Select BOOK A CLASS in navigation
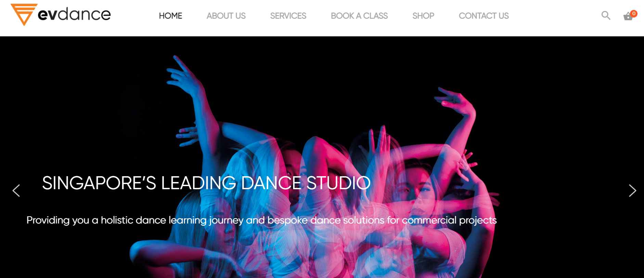The height and width of the screenshot is (278, 644). click(359, 16)
